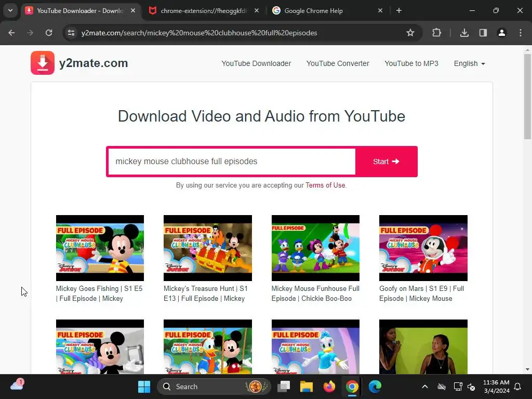Click the y2mate.com site title
The image size is (532, 399).
[94, 63]
